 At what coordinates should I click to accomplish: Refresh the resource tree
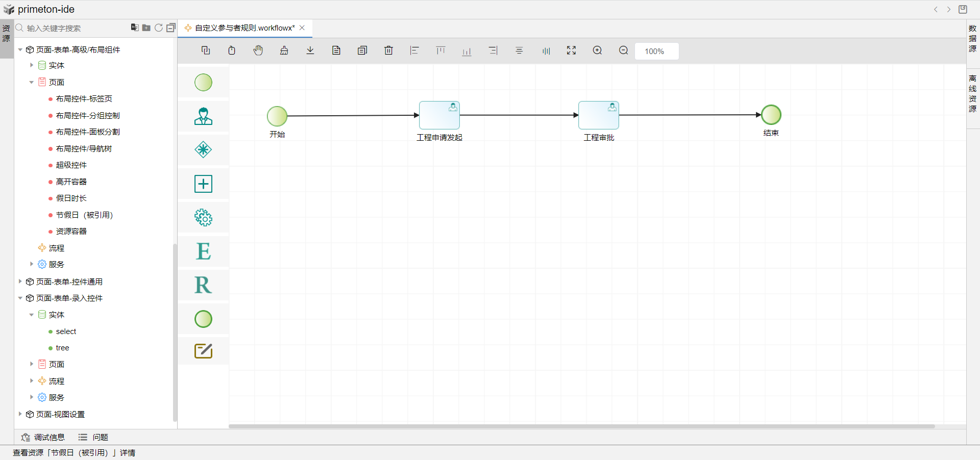tap(159, 28)
